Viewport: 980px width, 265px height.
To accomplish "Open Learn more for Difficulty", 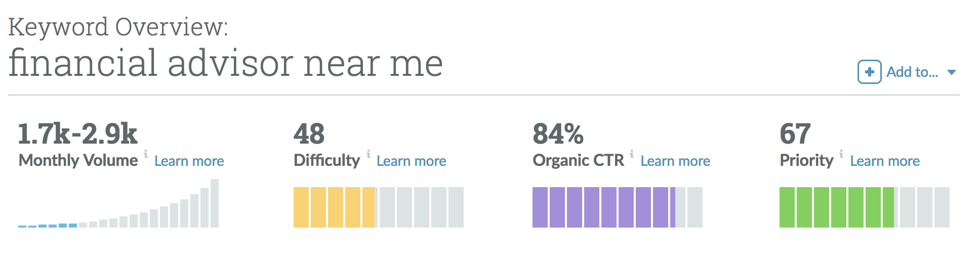I will point(411,161).
